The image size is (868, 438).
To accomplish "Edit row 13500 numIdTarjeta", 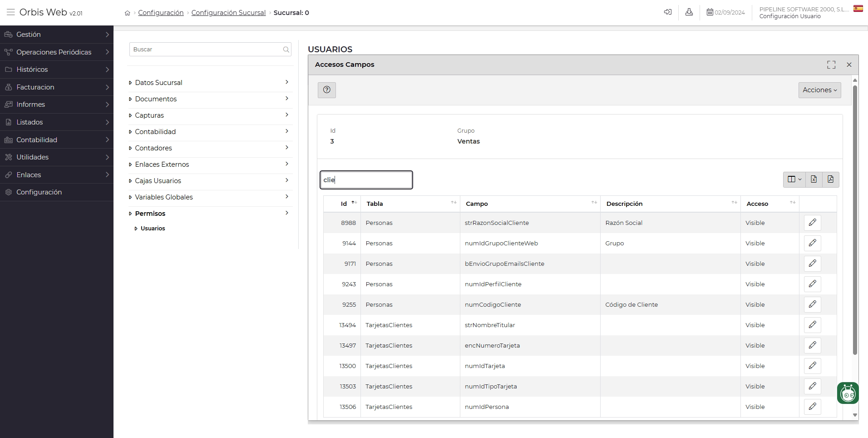I will [x=813, y=366].
